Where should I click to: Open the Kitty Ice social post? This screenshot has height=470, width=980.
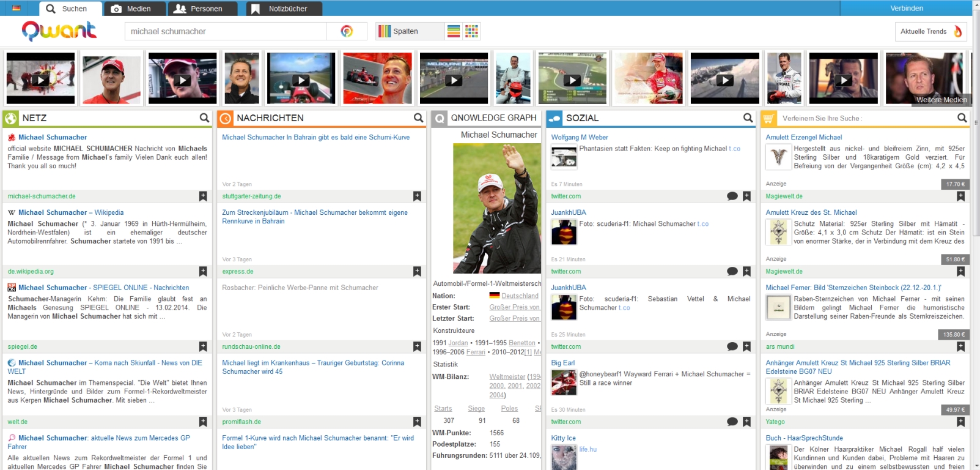click(x=563, y=438)
